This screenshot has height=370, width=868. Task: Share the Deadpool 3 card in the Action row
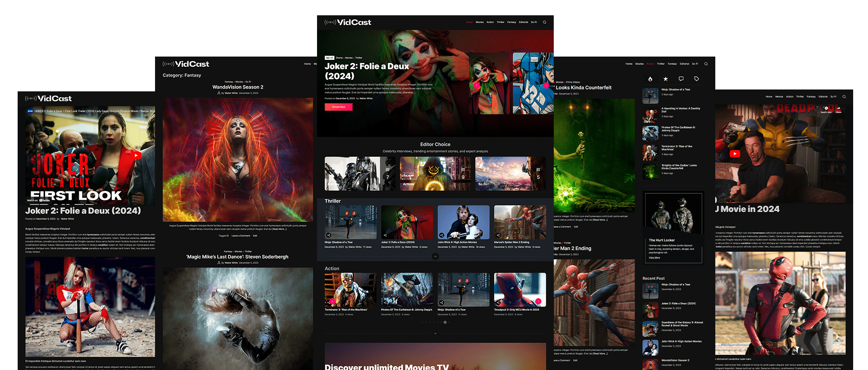point(498,303)
